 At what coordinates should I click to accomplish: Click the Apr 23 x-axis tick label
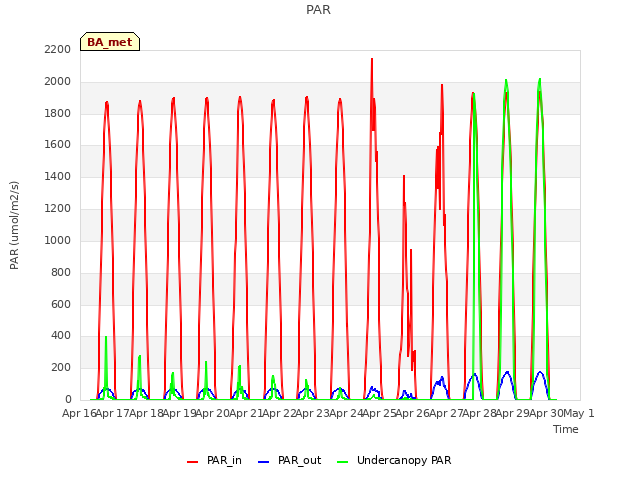pyautogui.click(x=313, y=413)
